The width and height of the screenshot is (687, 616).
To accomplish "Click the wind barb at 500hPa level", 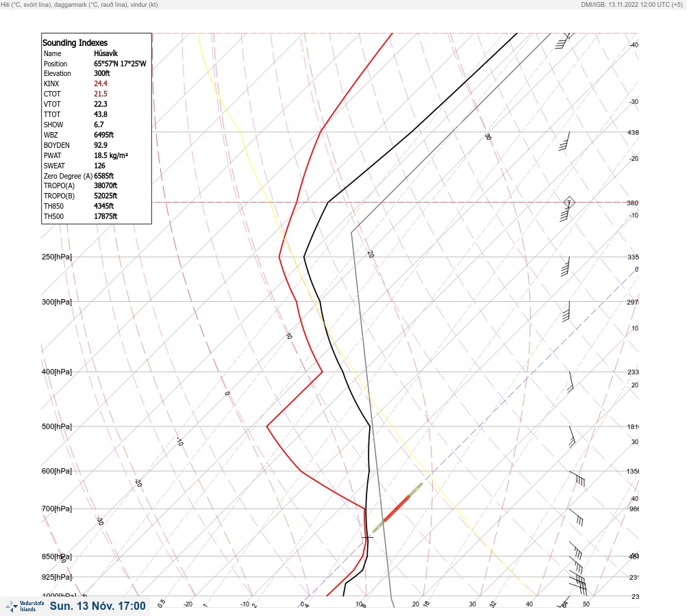I will pyautogui.click(x=572, y=437).
